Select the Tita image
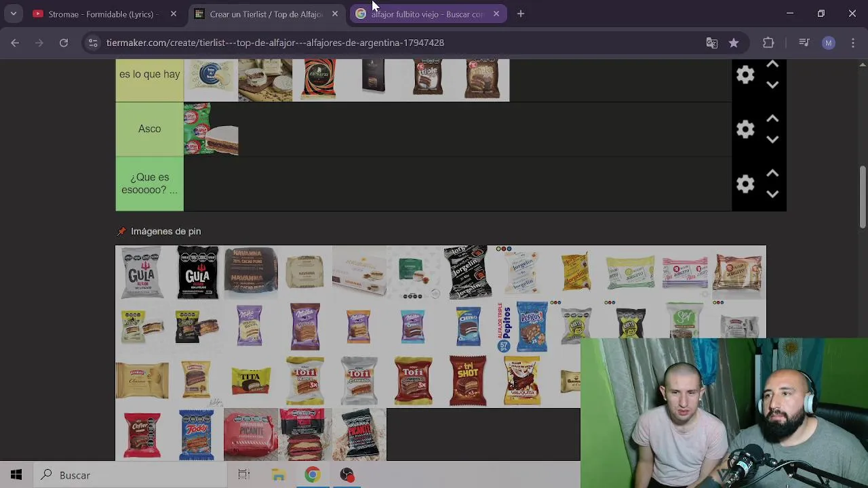Viewport: 868px width, 488px height. (251, 381)
